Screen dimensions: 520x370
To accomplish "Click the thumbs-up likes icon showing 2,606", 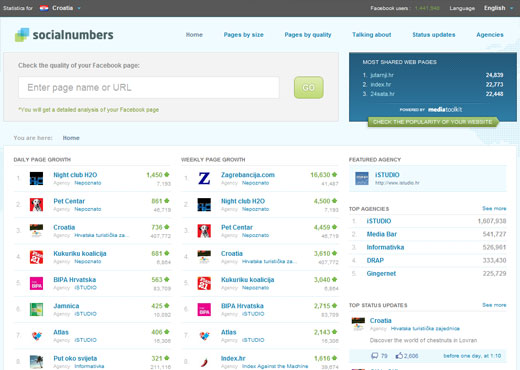I will tap(399, 356).
